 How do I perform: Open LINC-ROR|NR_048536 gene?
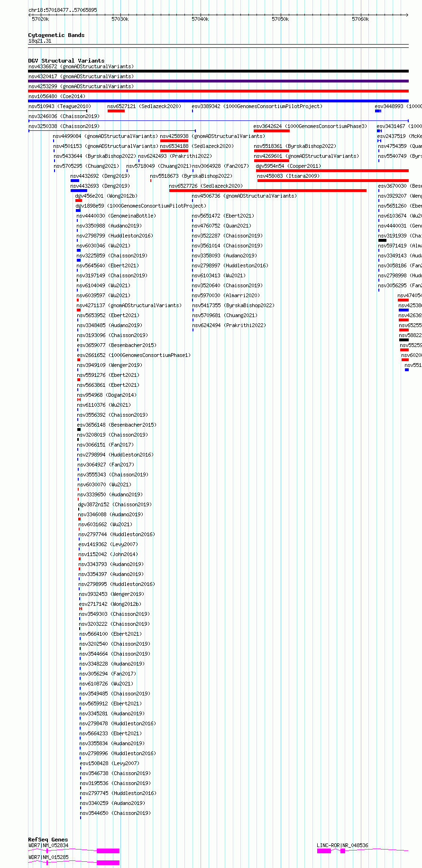click(342, 845)
